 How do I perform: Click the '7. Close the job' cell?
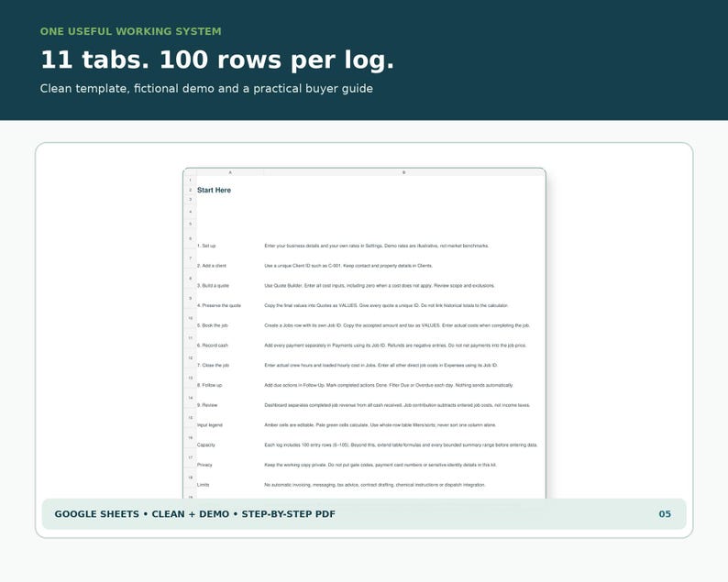tap(213, 366)
